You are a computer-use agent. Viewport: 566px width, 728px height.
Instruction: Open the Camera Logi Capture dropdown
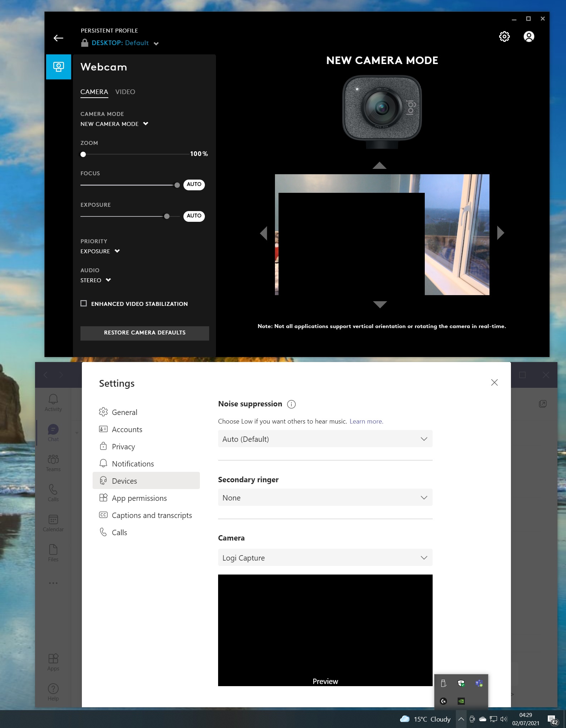(x=325, y=558)
